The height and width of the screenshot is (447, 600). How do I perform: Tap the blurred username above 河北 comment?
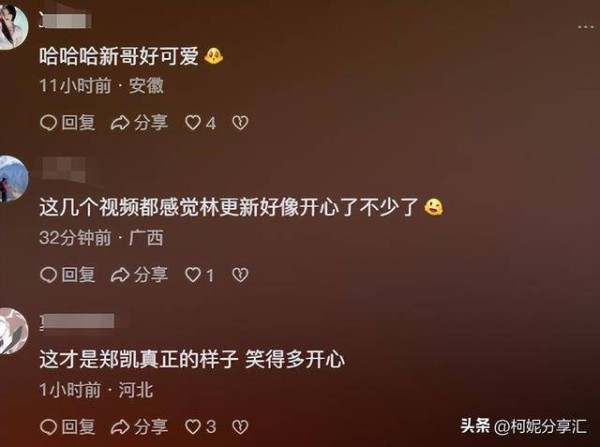click(x=78, y=321)
